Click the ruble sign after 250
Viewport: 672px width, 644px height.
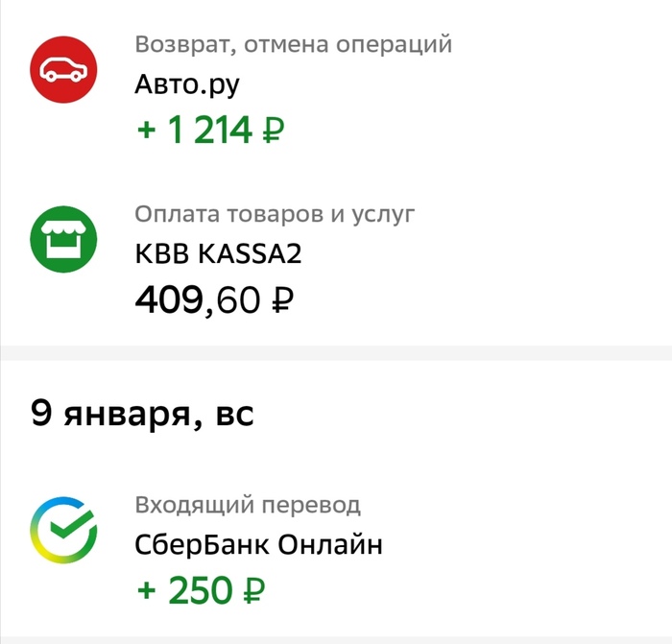(x=254, y=590)
